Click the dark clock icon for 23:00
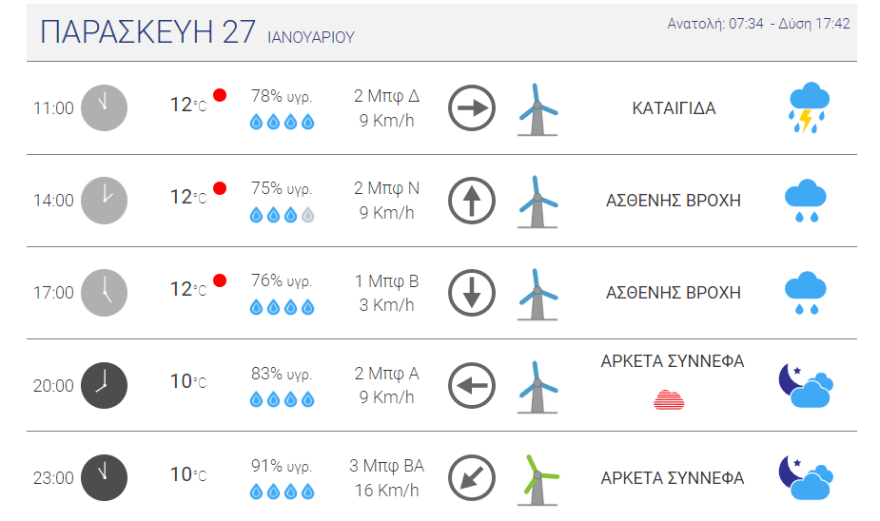This screenshot has width=880, height=521. tap(104, 477)
